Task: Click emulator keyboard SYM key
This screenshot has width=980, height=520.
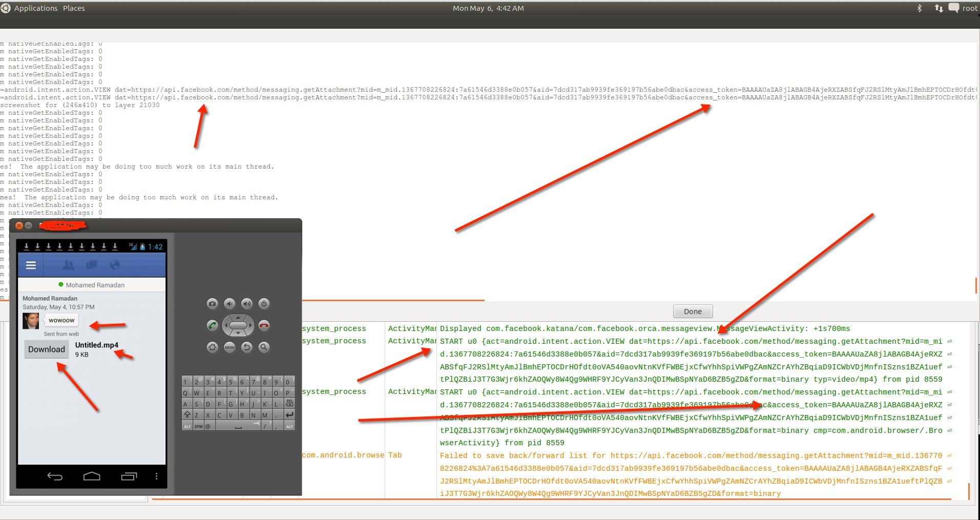Action: point(198,426)
